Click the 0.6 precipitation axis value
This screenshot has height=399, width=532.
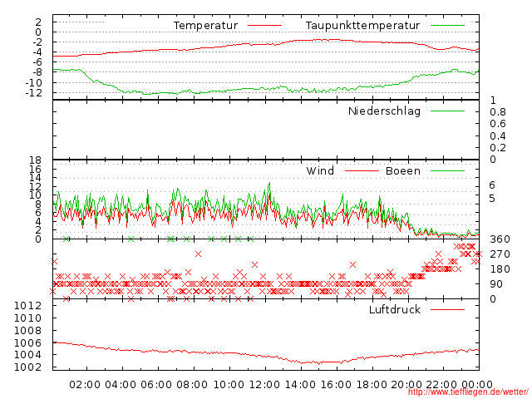498,124
